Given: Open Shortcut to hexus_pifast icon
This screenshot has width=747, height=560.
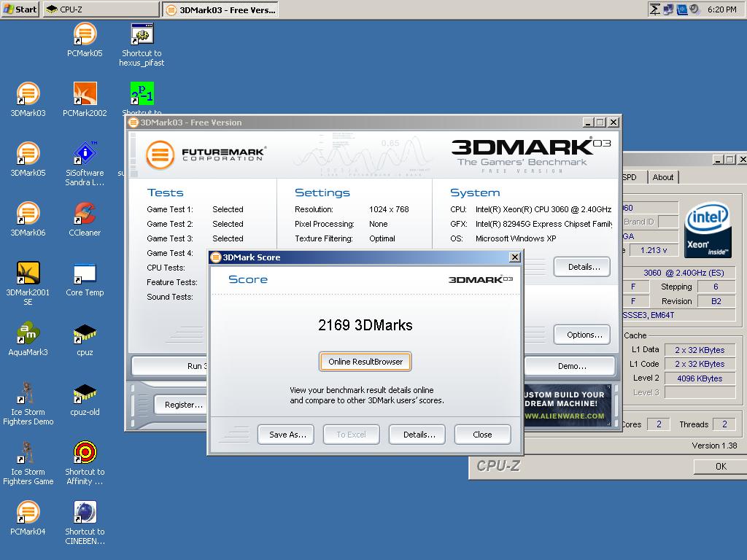Looking at the screenshot, I should tap(142, 44).
